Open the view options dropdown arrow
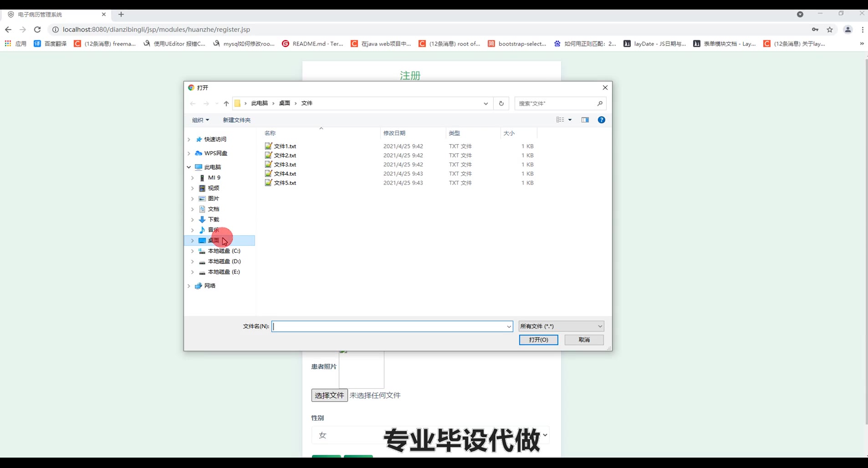The height and width of the screenshot is (468, 868). pyautogui.click(x=570, y=120)
